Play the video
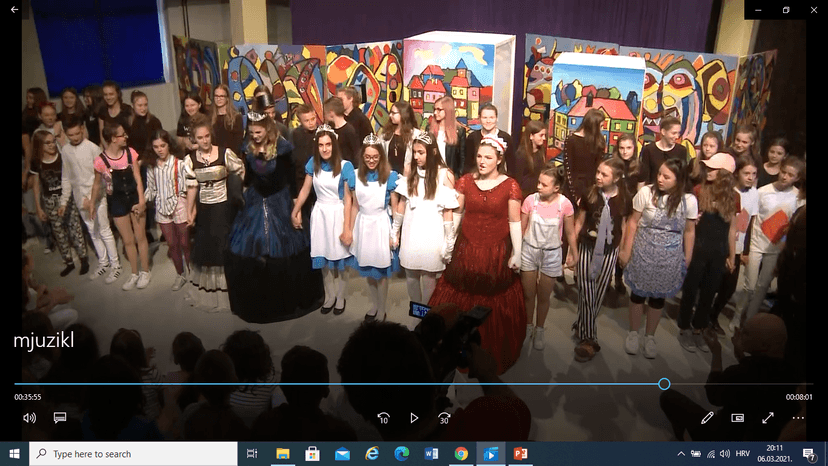This screenshot has width=828, height=466. point(414,418)
